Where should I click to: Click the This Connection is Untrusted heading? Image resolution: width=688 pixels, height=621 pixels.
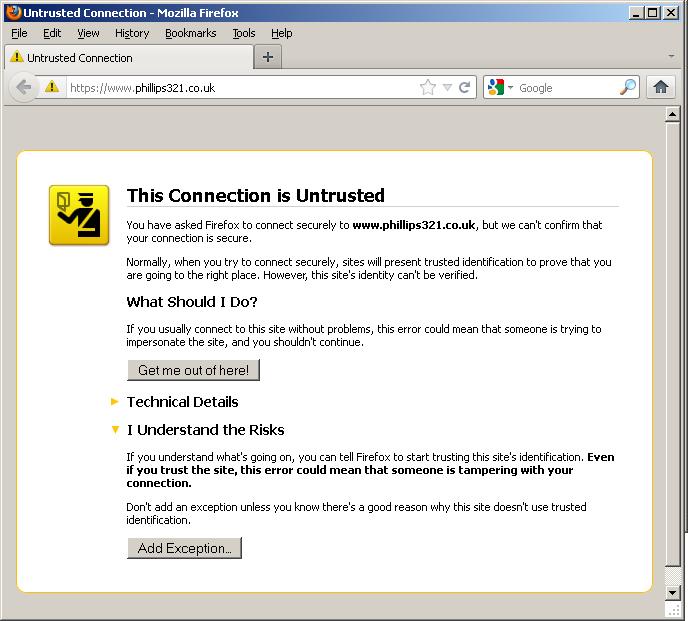pos(255,195)
